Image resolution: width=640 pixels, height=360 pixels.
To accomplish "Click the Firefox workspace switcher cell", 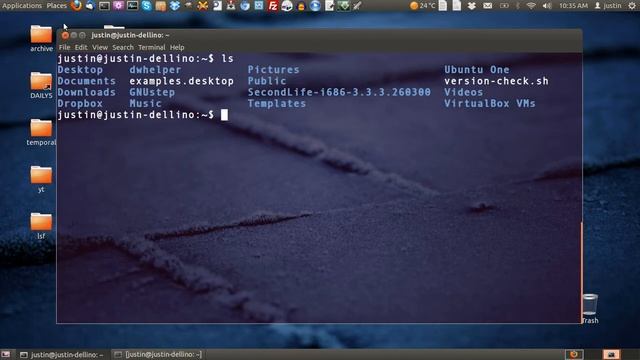I will click(x=574, y=355).
